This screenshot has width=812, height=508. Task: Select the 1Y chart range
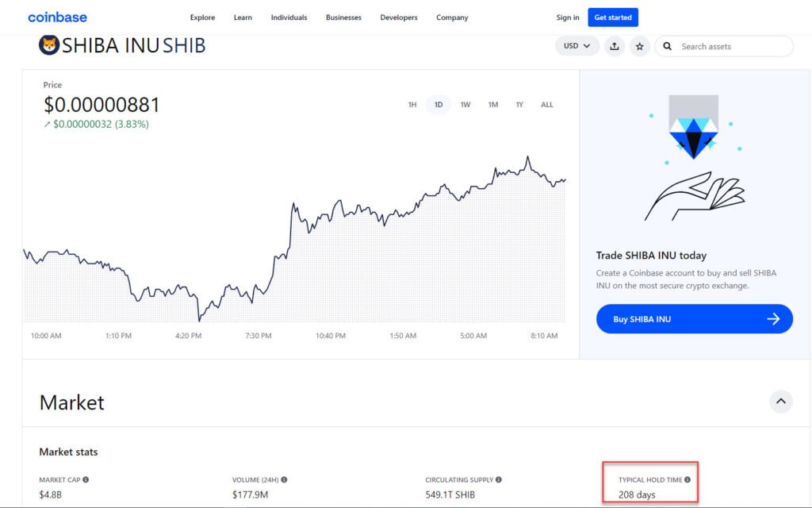(519, 105)
